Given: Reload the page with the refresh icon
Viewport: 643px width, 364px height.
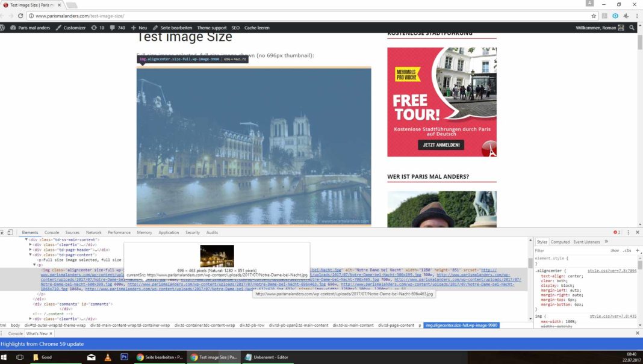Looking at the screenshot, I should 20,16.
